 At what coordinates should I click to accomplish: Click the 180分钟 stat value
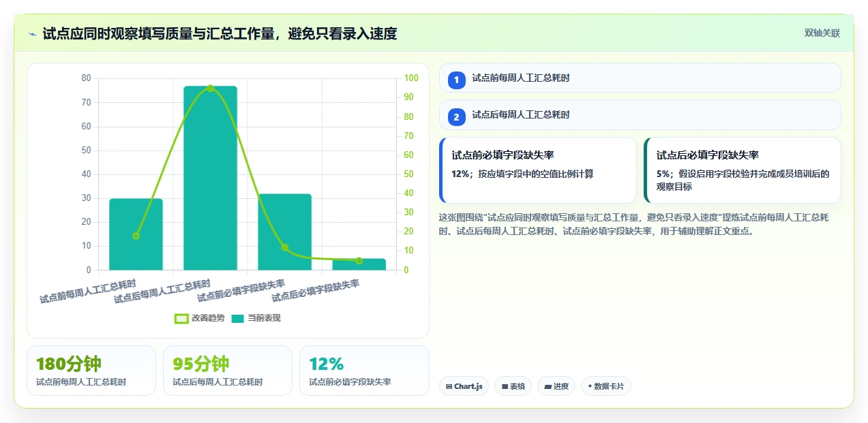pos(68,364)
